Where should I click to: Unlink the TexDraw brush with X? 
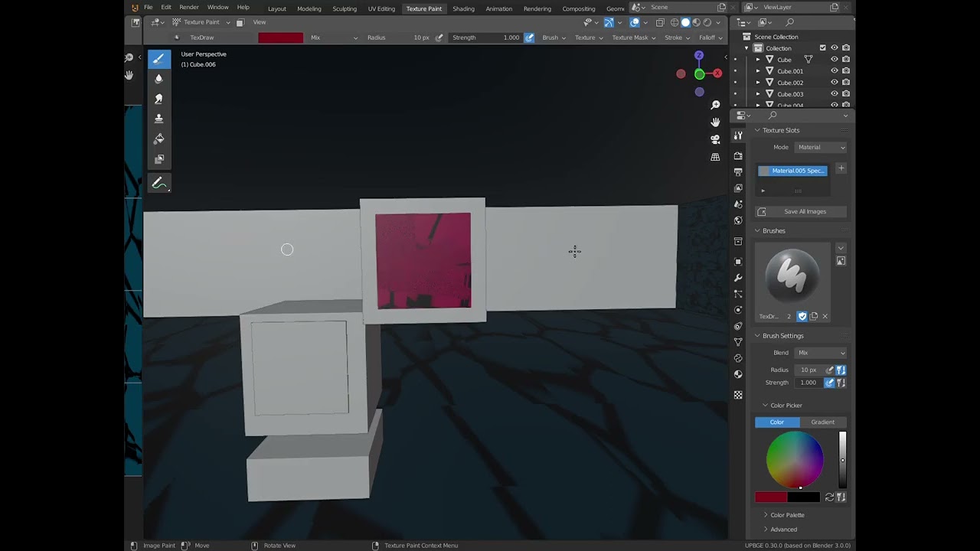[x=825, y=316]
